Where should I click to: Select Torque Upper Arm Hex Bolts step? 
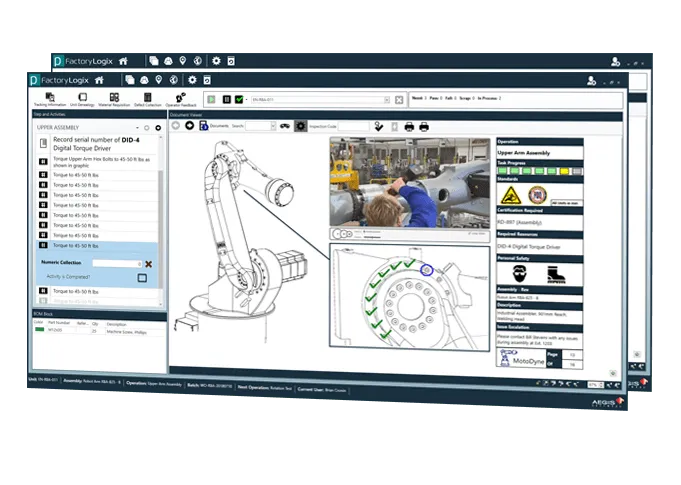[x=98, y=162]
